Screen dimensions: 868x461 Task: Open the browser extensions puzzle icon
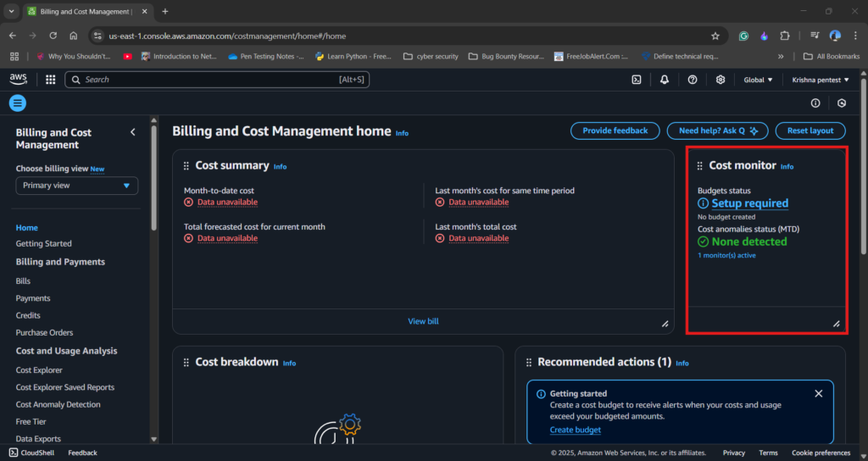(x=784, y=36)
